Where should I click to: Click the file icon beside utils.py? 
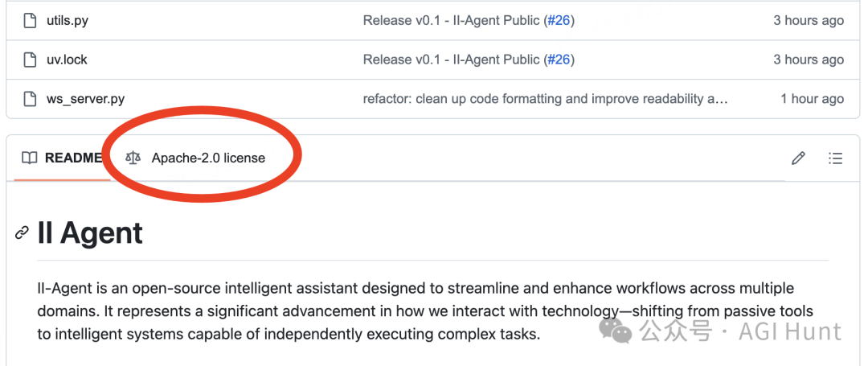click(x=30, y=21)
